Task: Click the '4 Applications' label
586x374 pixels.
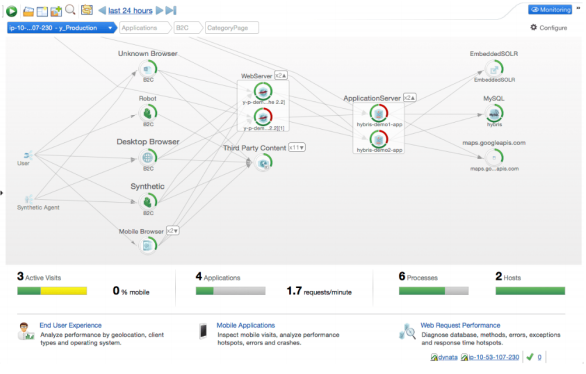Action: tap(218, 277)
